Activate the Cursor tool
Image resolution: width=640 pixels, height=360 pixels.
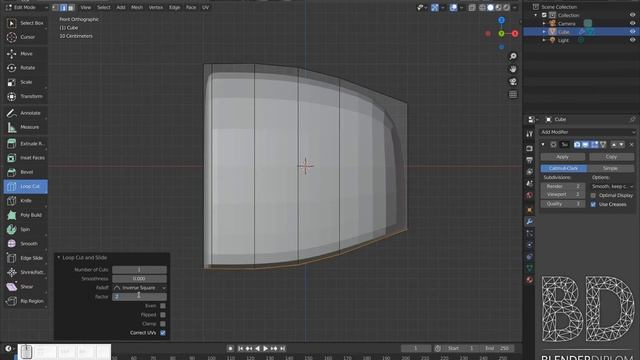(25, 37)
